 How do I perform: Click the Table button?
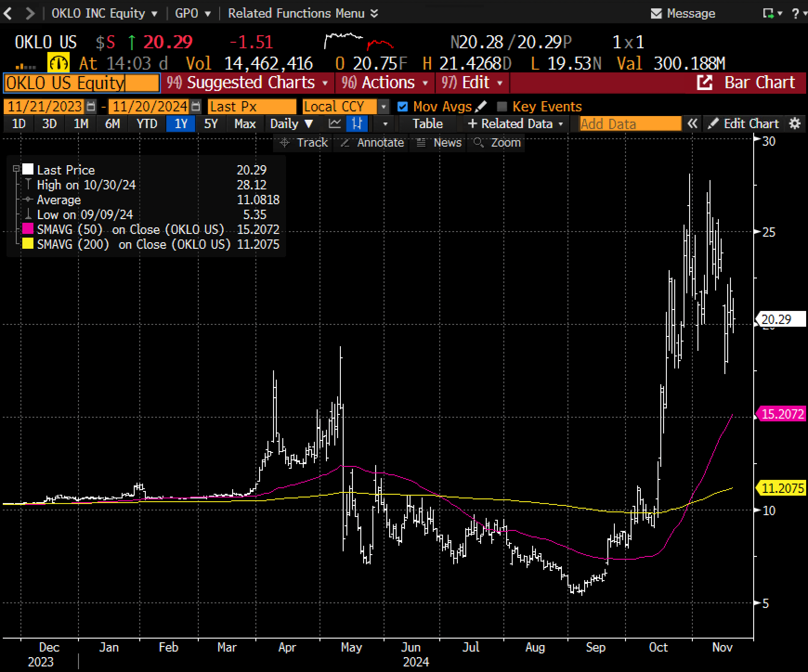[428, 124]
